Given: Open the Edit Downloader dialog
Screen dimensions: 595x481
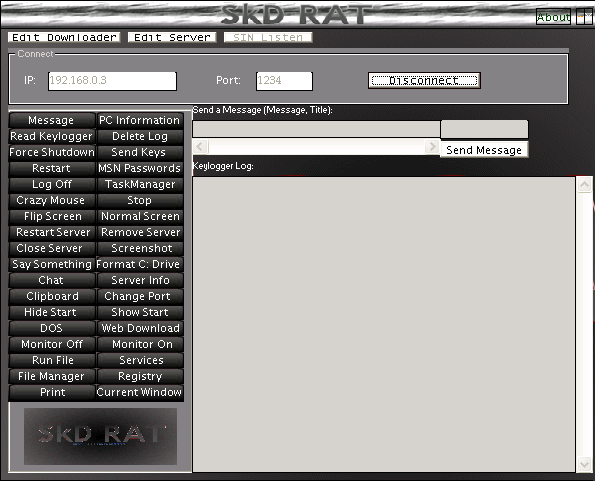Looking at the screenshot, I should click(64, 37).
